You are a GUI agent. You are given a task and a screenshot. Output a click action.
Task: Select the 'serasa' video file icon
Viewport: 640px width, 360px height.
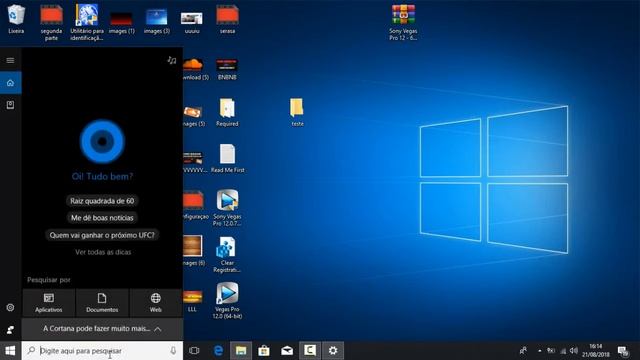(227, 20)
